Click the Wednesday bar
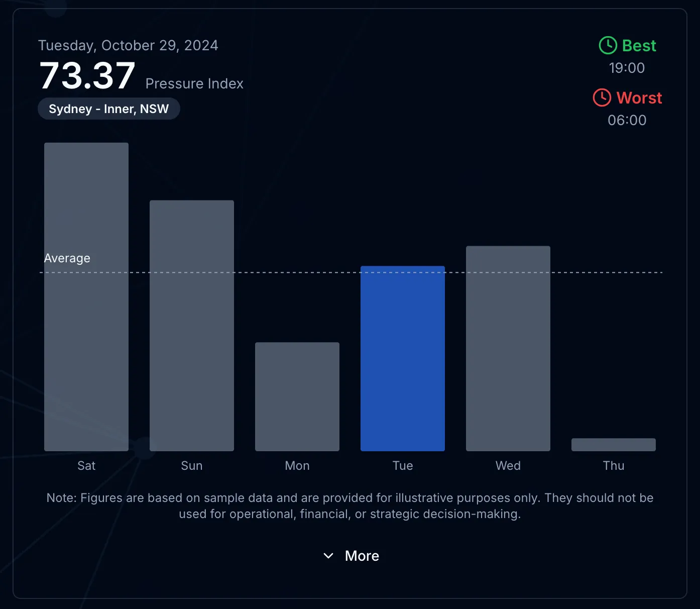 pos(508,348)
